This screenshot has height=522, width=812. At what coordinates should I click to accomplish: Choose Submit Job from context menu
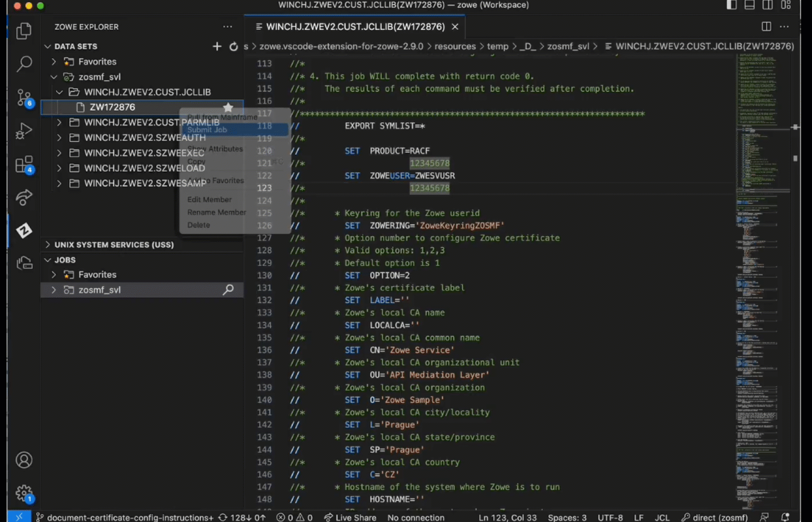tap(235, 130)
